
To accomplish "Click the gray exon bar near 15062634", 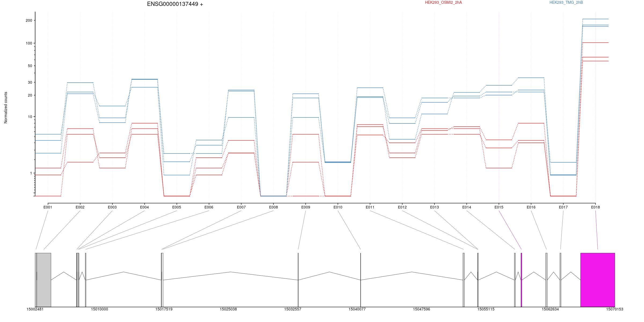I will point(546,280).
